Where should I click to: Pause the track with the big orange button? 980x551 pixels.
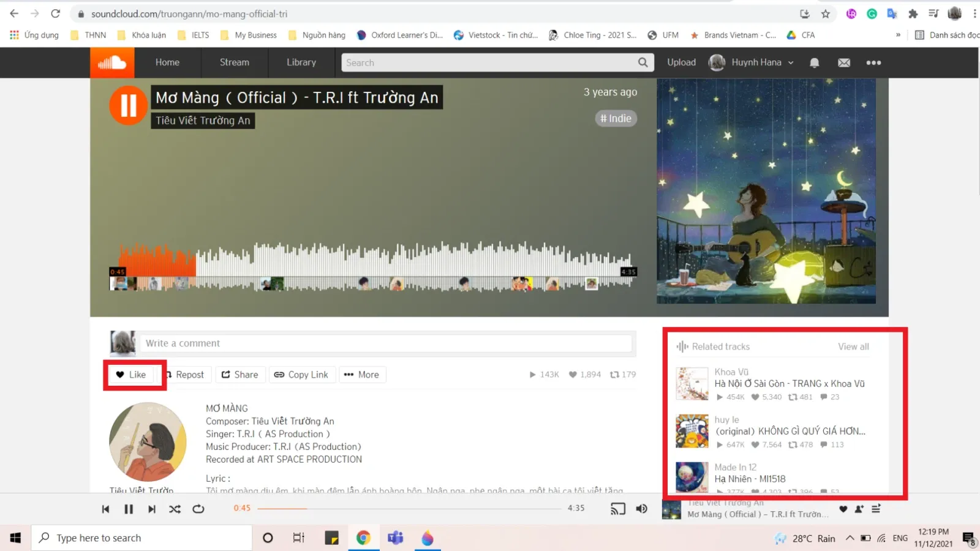click(128, 105)
